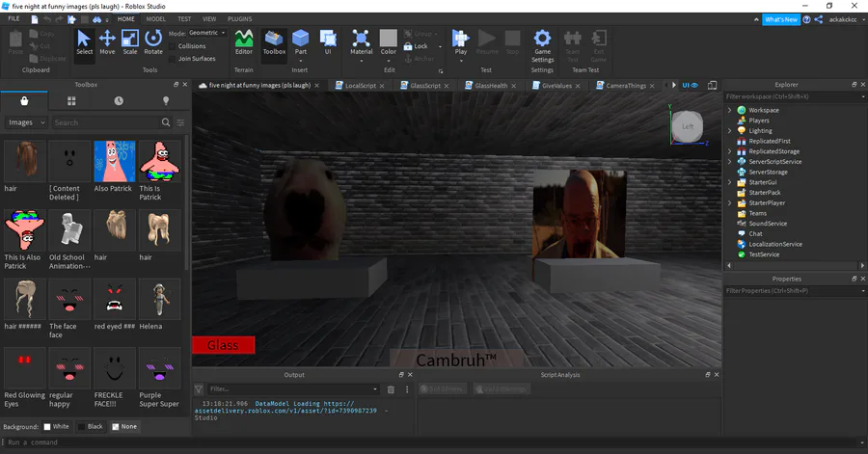Image resolution: width=868 pixels, height=454 pixels.
Task: Open Toolbox search filter options
Action: (180, 122)
